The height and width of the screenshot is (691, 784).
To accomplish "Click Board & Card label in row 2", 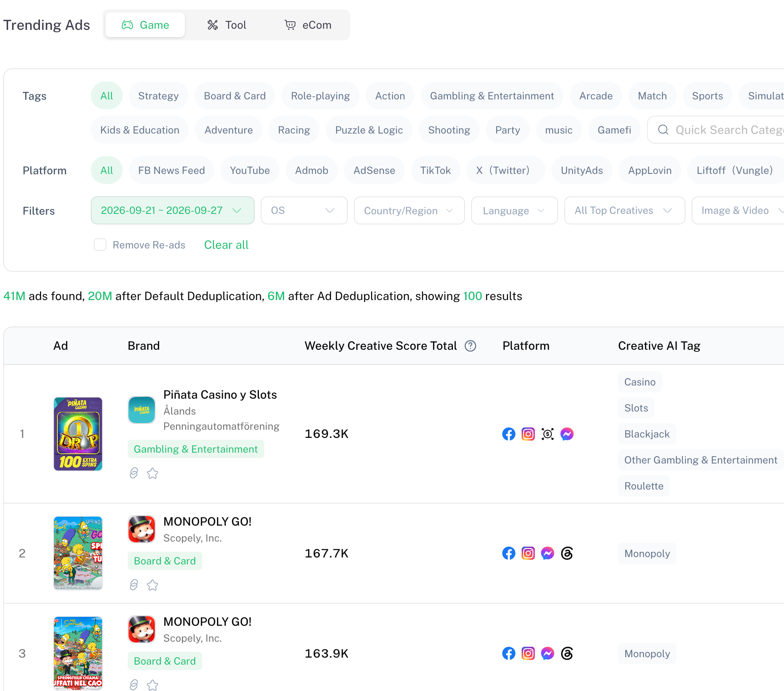I will coord(165,561).
